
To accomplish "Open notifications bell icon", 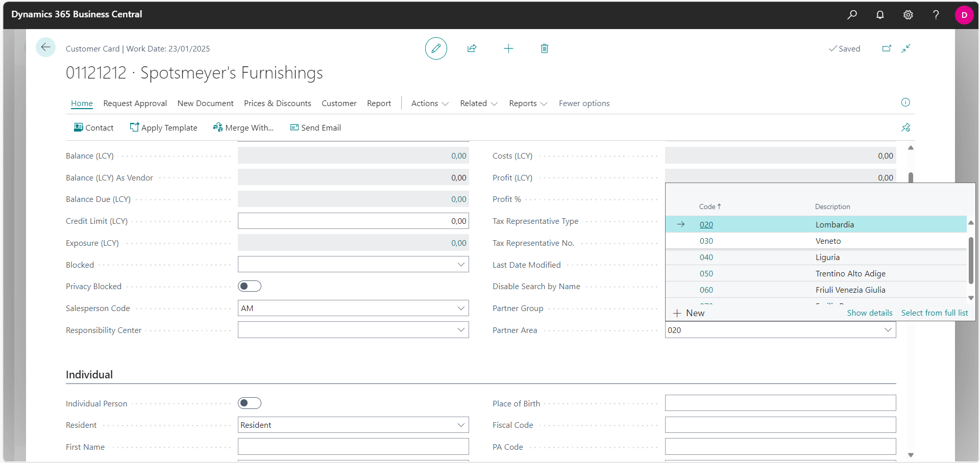I will click(880, 15).
